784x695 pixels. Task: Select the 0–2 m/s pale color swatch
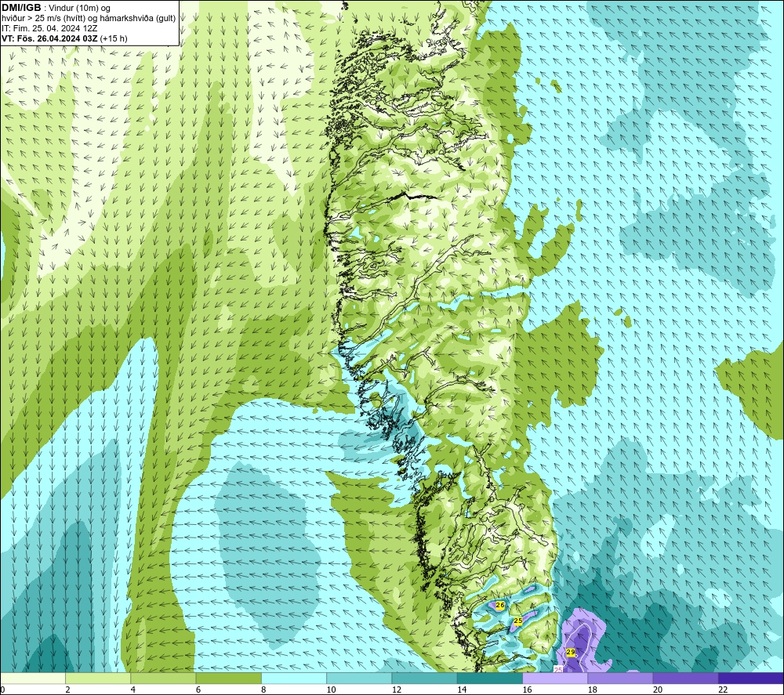point(32,678)
